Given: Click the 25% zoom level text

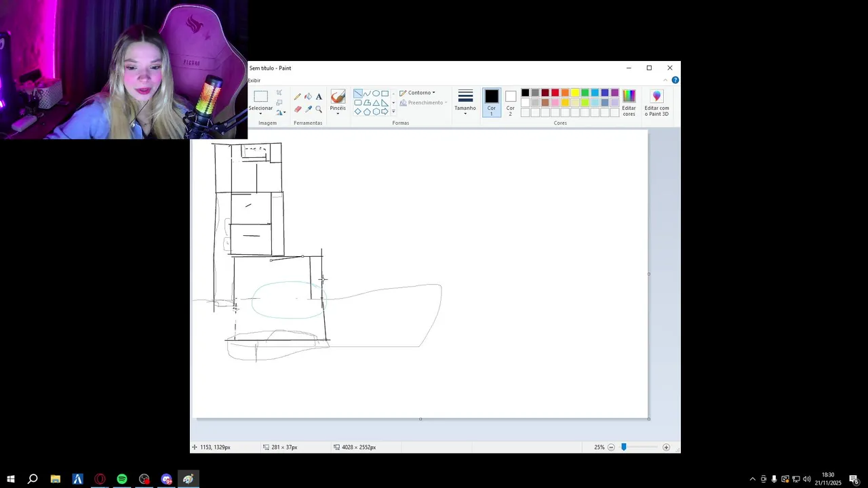Looking at the screenshot, I should 599,447.
